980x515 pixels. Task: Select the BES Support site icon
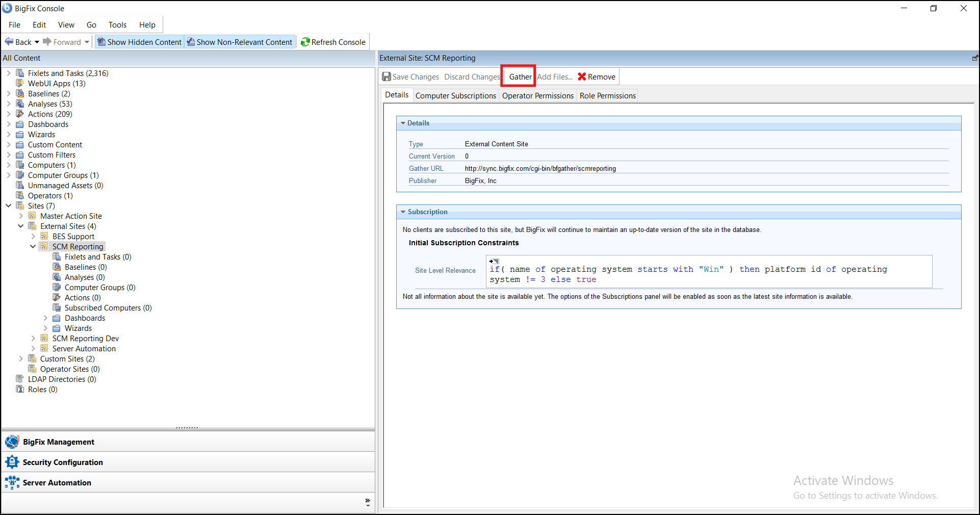[x=45, y=237]
